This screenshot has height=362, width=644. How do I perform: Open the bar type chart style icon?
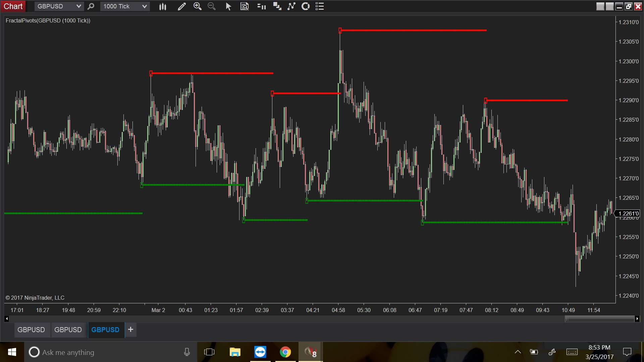tap(163, 6)
